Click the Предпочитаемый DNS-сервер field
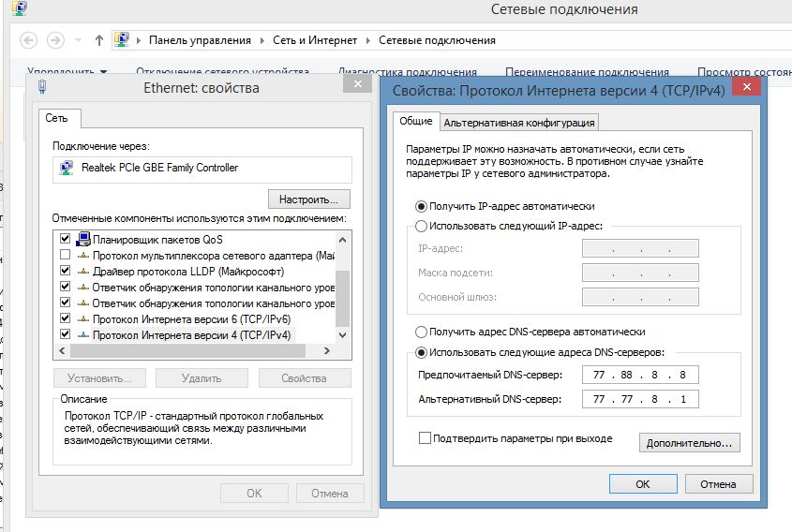Image resolution: width=792 pixels, height=532 pixels. coord(640,375)
